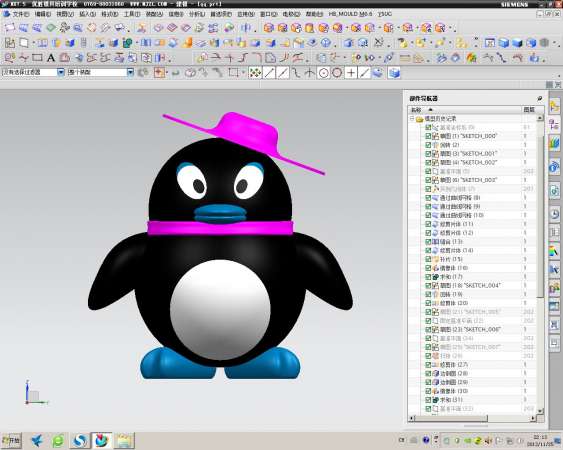Click the speaker volume tray icon
This screenshot has height=450, width=563.
coord(488,440)
